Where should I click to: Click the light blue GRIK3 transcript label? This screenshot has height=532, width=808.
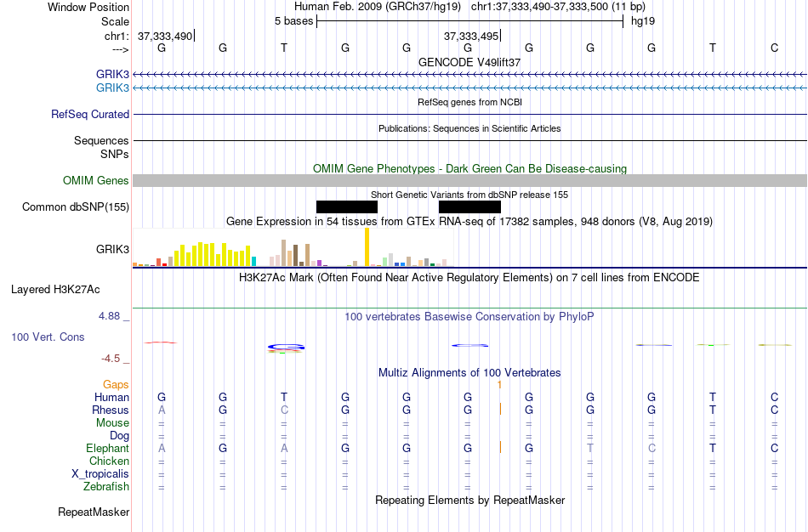[x=112, y=88]
